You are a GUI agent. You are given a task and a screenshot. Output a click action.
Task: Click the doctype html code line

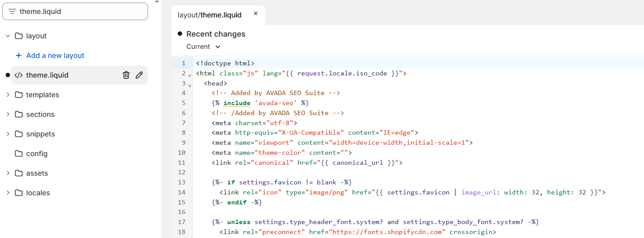point(225,63)
